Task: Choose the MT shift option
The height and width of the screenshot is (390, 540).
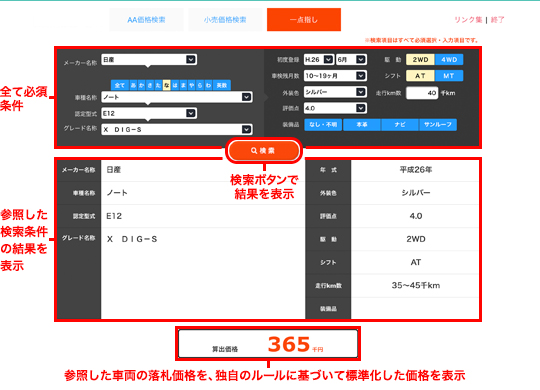Action: (449, 76)
